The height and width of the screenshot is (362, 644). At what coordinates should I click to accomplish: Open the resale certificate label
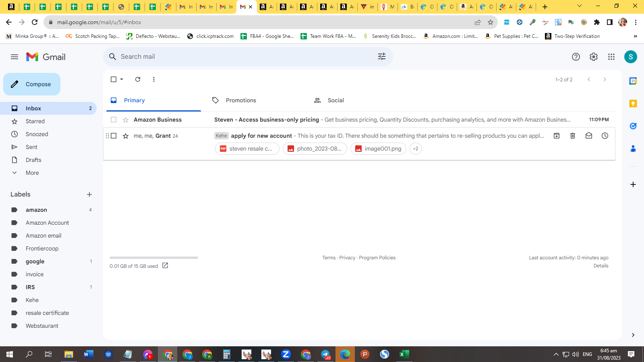(x=48, y=313)
